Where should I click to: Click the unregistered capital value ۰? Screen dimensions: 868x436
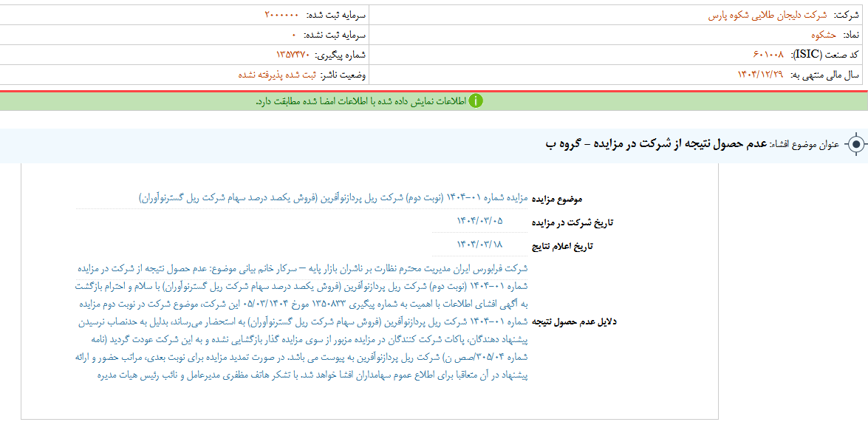(295, 35)
